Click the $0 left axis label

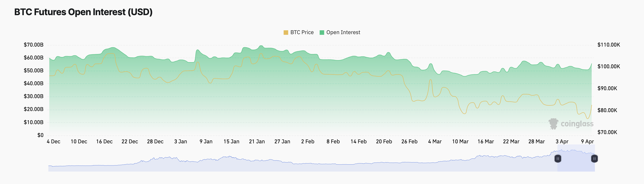40,135
